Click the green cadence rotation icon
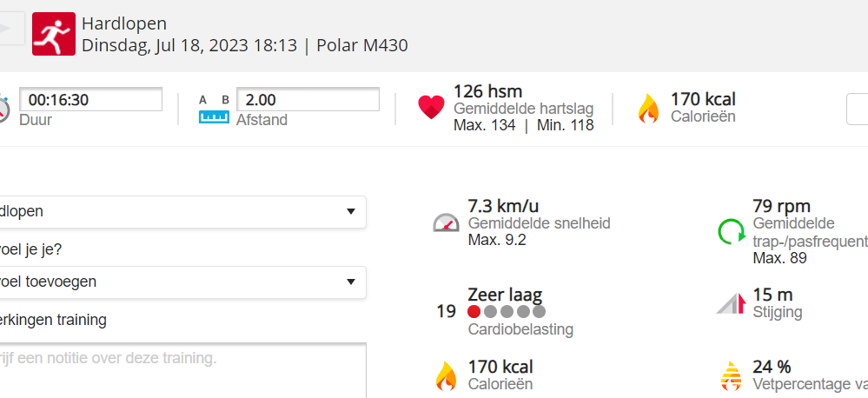 coord(731,232)
